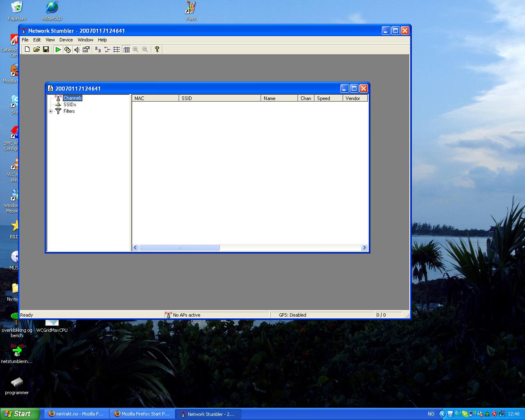Screen dimensions: 525x420
Task: Select the WCGridMaxCPU desktop icon
Action: [x=52, y=327]
